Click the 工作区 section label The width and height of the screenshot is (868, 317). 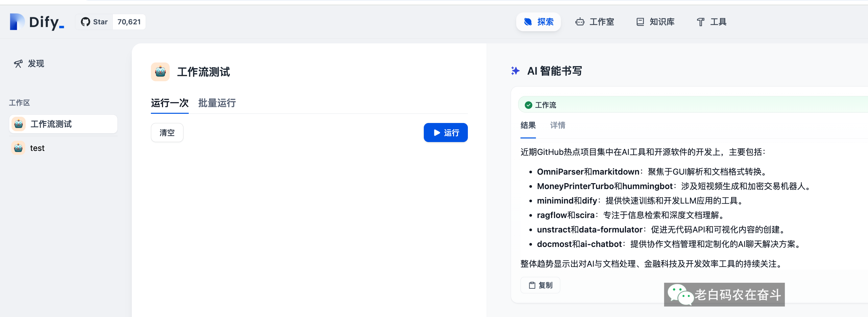[19, 103]
